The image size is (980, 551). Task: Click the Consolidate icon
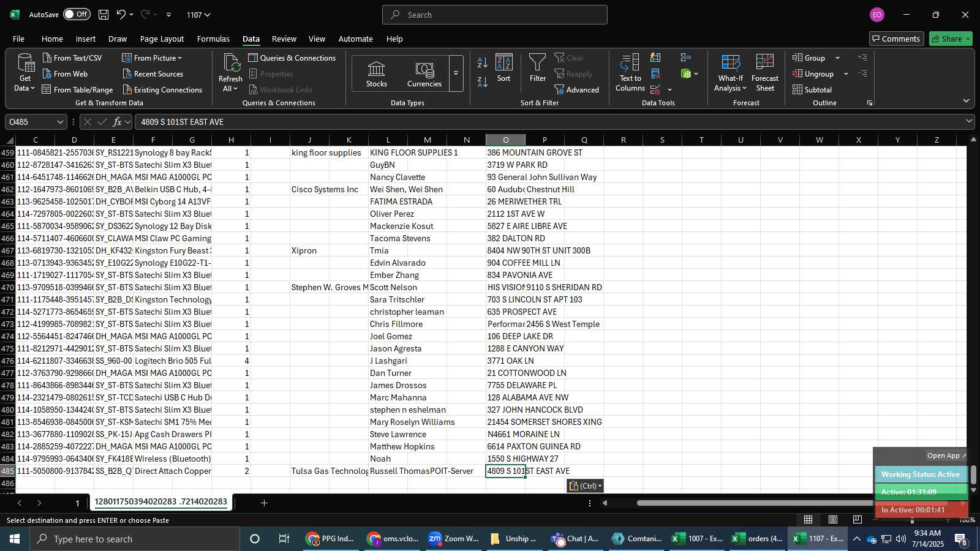pos(686,58)
